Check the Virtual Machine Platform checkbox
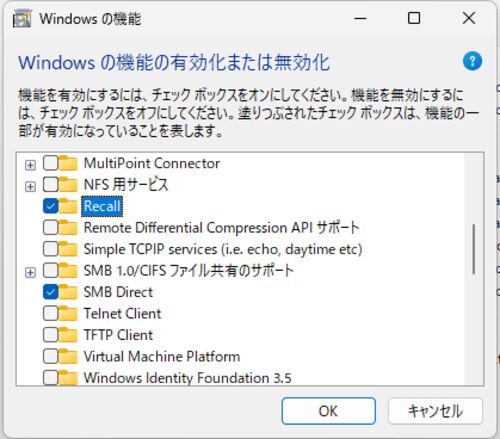This screenshot has height=439, width=500. pos(51,357)
